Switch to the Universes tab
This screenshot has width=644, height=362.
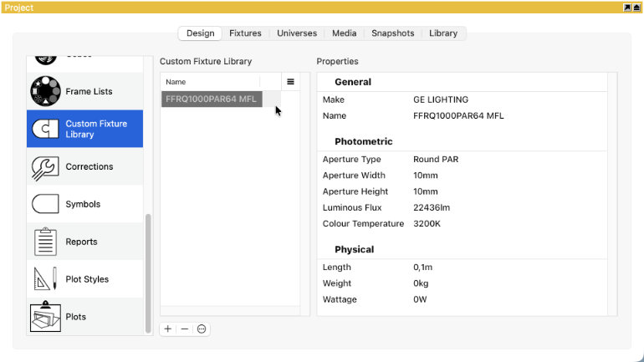click(297, 33)
